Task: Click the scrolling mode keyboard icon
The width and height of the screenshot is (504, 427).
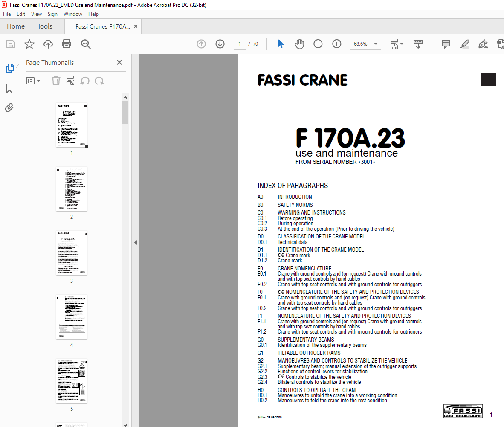Action: point(418,44)
